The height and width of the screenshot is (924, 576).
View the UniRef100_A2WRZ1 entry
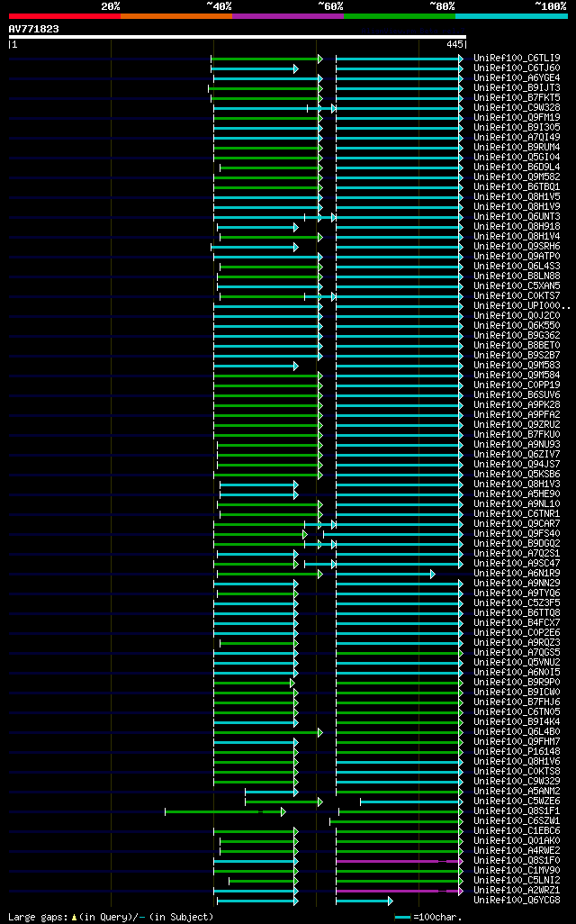click(x=517, y=890)
